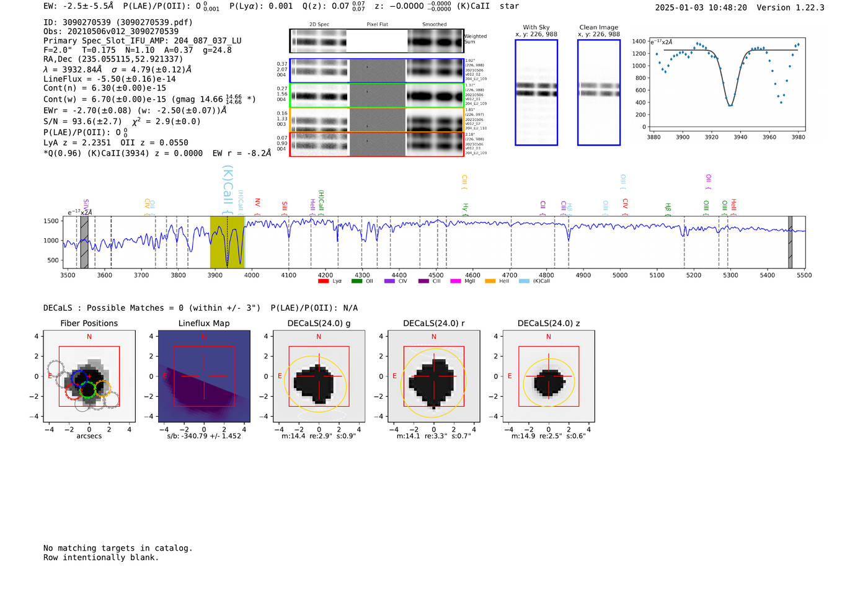Click the light blue (K)CaII legend swatch
868x591 pixels.
[x=524, y=282]
